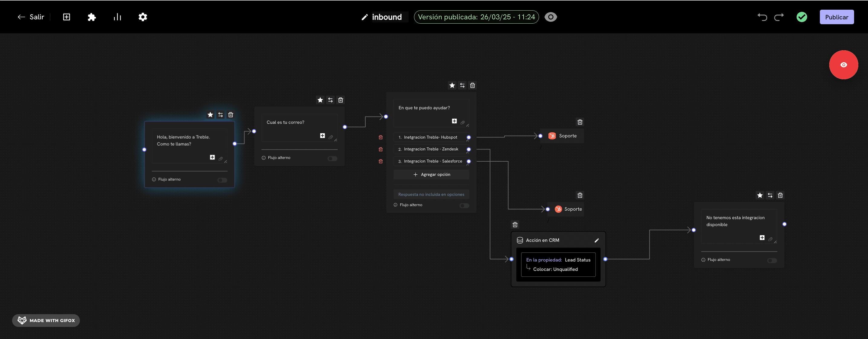The height and width of the screenshot is (339, 868).
Task: Click the undo arrow
Action: point(762,17)
